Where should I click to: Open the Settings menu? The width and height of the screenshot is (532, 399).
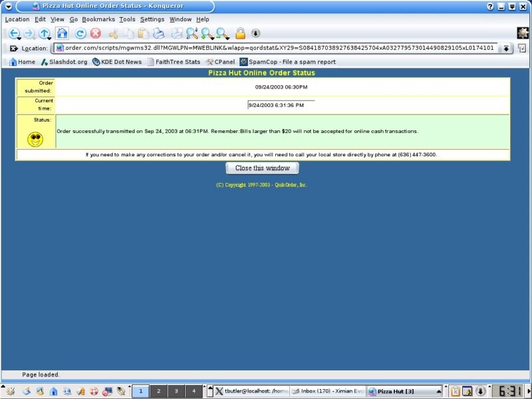click(x=152, y=19)
